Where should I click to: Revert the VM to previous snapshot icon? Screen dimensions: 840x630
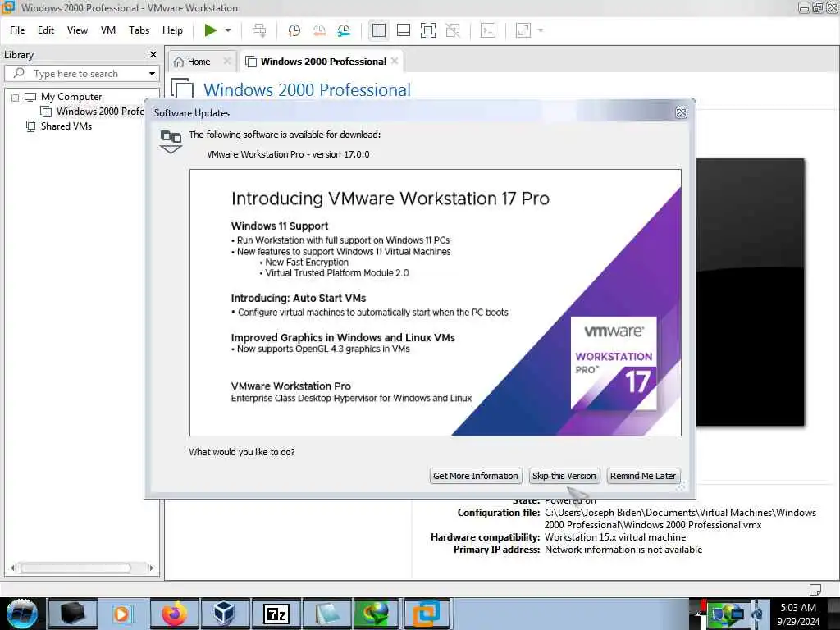point(319,30)
